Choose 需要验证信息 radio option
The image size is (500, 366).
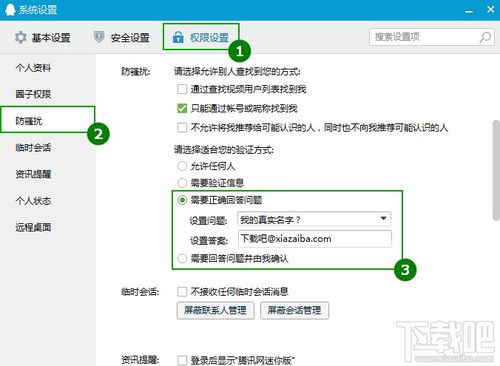point(182,183)
